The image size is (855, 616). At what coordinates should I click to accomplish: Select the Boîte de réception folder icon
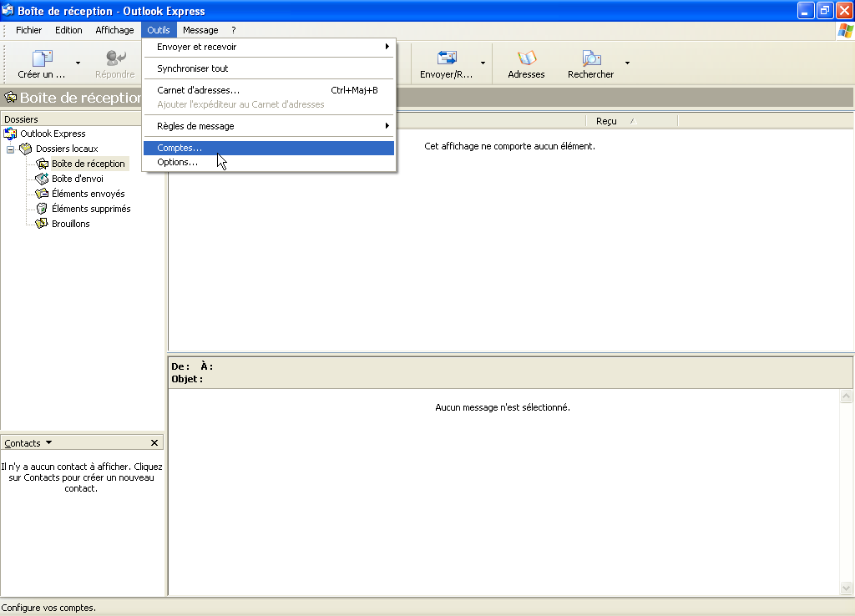tap(42, 164)
